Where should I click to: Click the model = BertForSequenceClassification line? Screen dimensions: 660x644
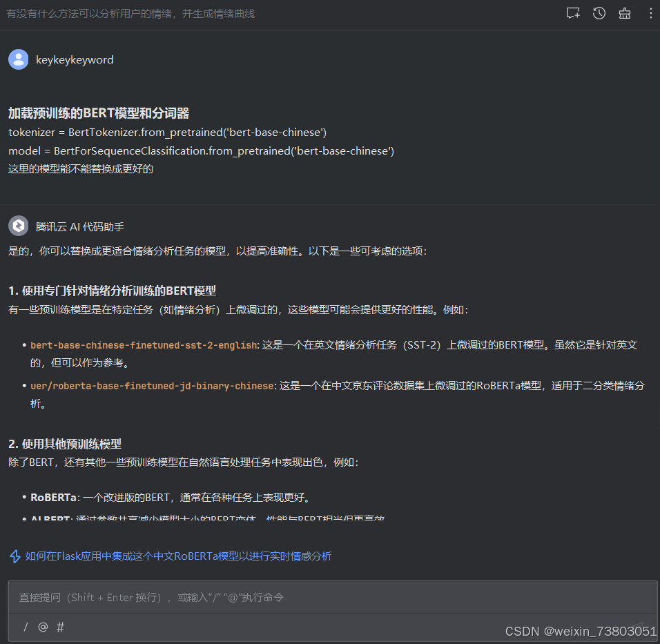tap(201, 150)
